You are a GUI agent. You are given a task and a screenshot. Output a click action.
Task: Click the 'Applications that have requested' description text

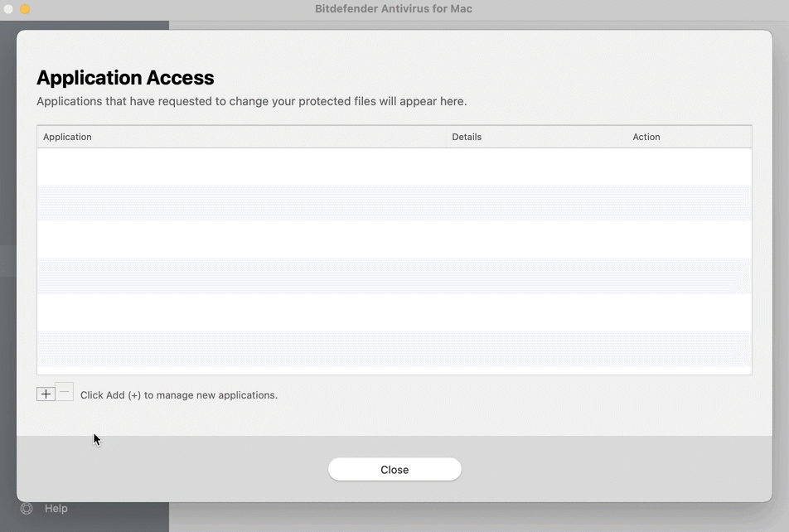point(252,101)
